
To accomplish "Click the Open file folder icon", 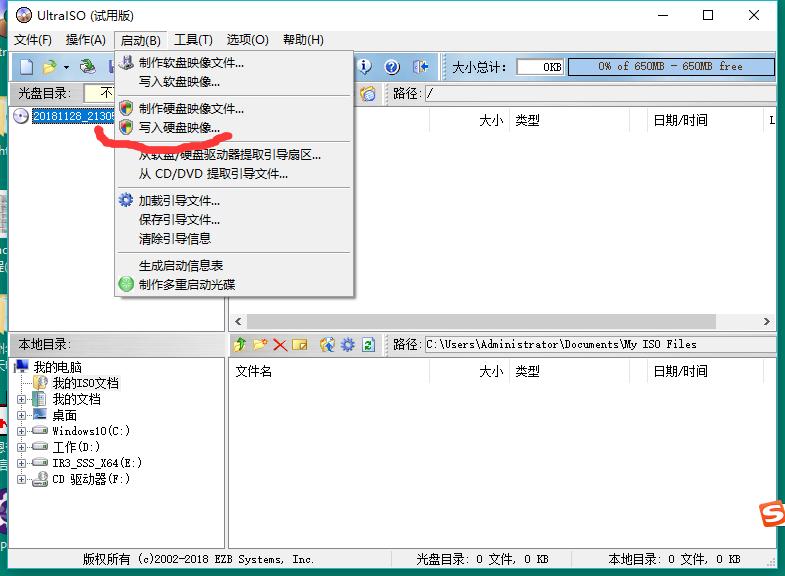I will tap(50, 67).
